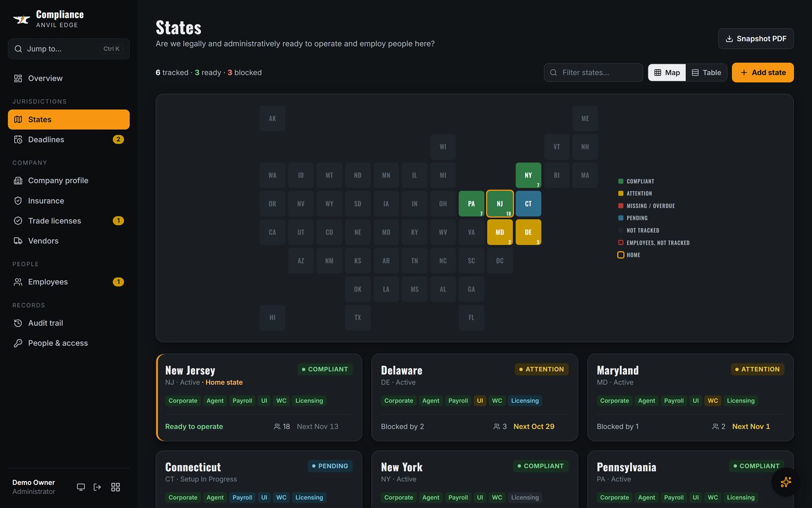
Task: Open the Delaware card title
Action: (x=401, y=370)
